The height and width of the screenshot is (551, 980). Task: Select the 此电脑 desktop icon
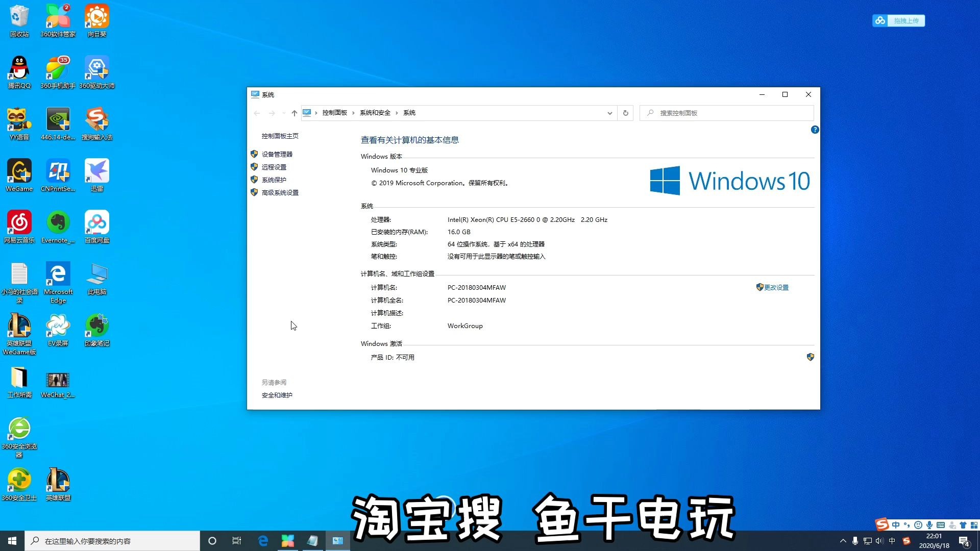pyautogui.click(x=97, y=279)
